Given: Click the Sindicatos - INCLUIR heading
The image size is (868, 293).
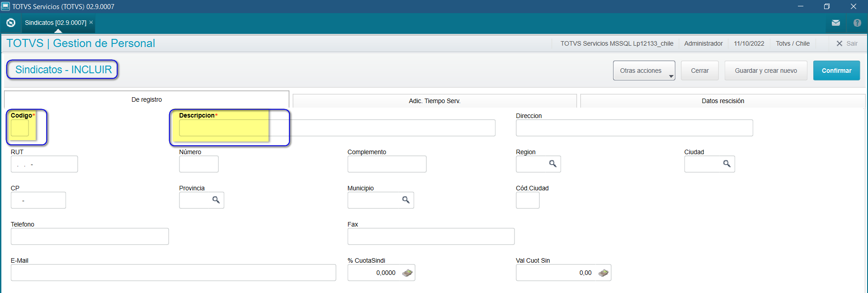Looking at the screenshot, I should tap(63, 70).
